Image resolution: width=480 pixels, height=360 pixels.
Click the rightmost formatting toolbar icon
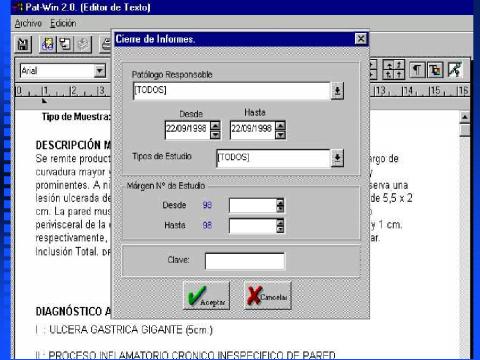(x=455, y=70)
